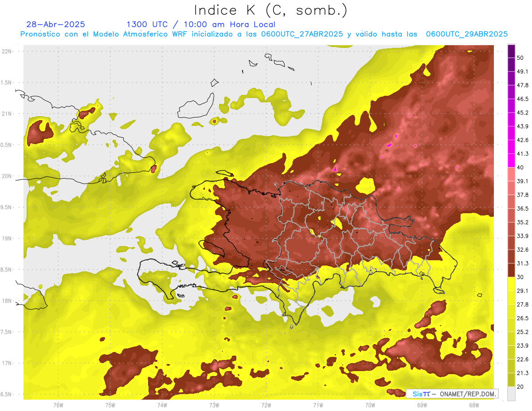This screenshot has height=411, width=532.
Task: Click the forecast line starting "Pronóstico con el Modelo Atmósferico WRF"
Action: click(264, 34)
